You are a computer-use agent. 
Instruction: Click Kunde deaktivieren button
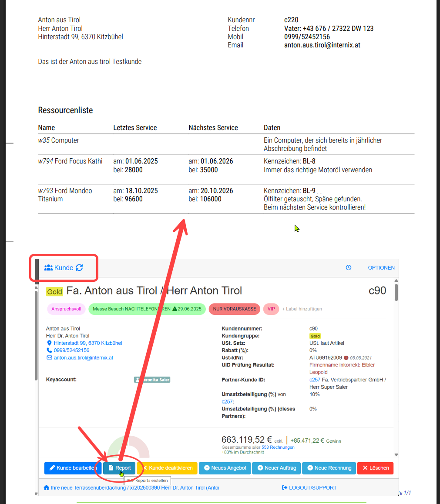pos(167,468)
